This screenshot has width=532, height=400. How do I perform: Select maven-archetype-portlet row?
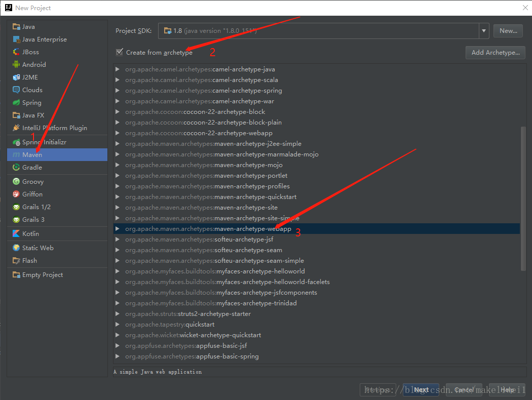pyautogui.click(x=317, y=176)
